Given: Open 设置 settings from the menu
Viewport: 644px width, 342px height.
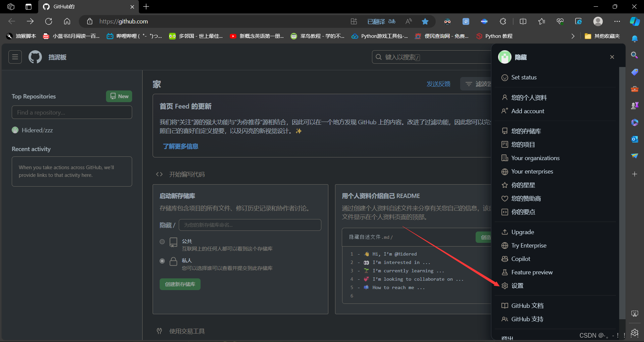Looking at the screenshot, I should (555, 285).
